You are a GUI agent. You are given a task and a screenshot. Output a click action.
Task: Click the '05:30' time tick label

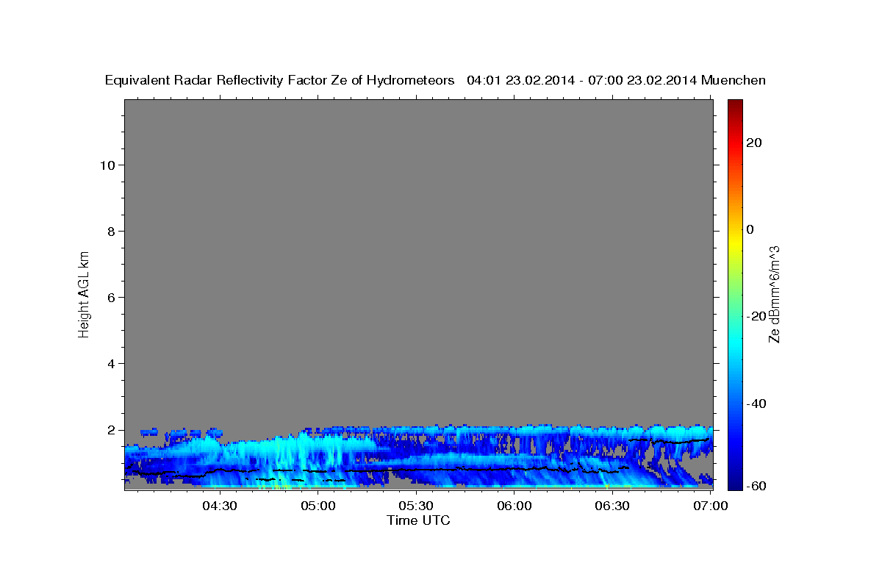coord(416,506)
